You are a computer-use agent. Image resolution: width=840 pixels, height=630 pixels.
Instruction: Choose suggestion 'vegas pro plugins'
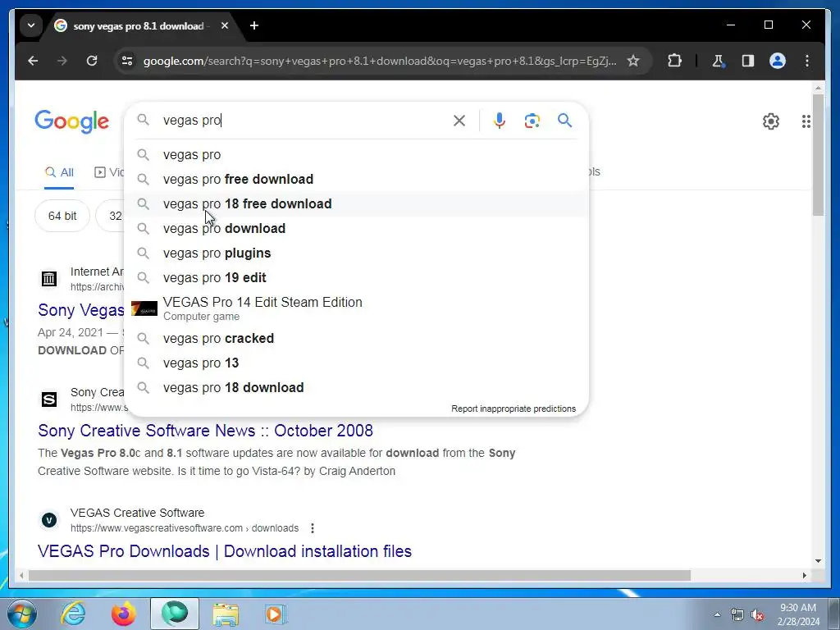pyautogui.click(x=356, y=253)
